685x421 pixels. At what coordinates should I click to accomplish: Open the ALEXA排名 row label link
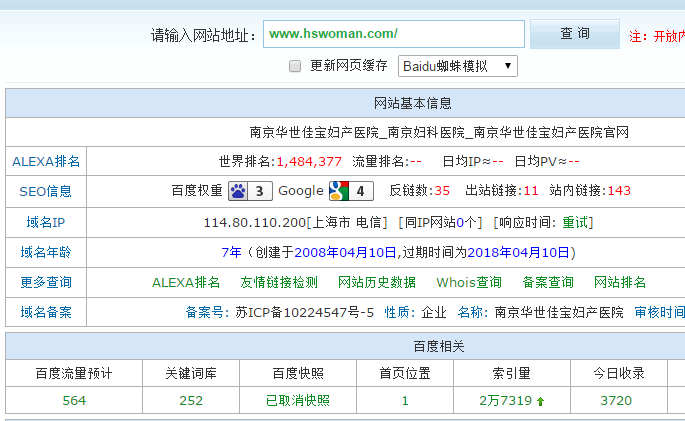pyautogui.click(x=46, y=161)
